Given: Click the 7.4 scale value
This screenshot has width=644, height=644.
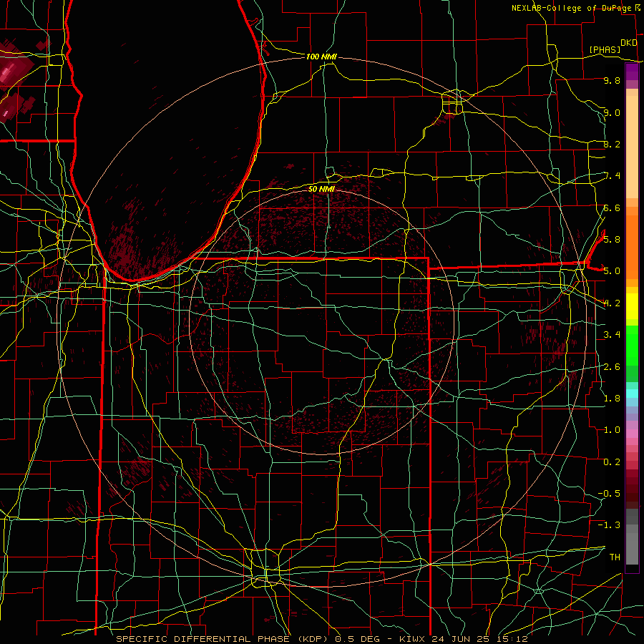Looking at the screenshot, I should tap(612, 176).
